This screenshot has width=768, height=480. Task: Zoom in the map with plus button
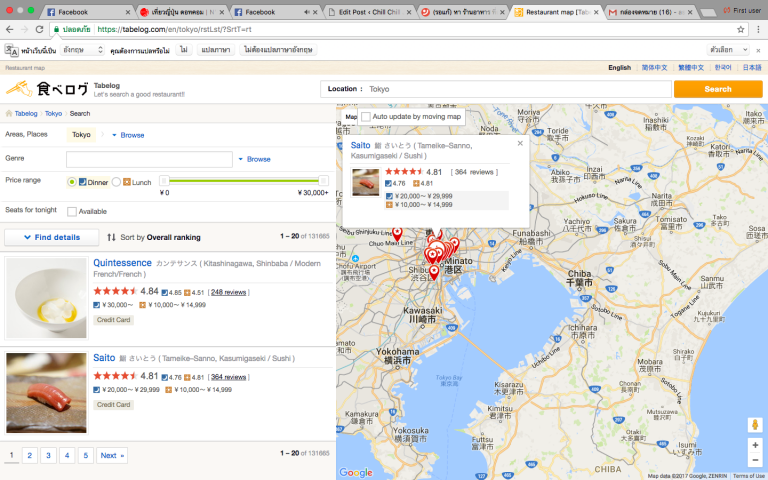click(755, 445)
